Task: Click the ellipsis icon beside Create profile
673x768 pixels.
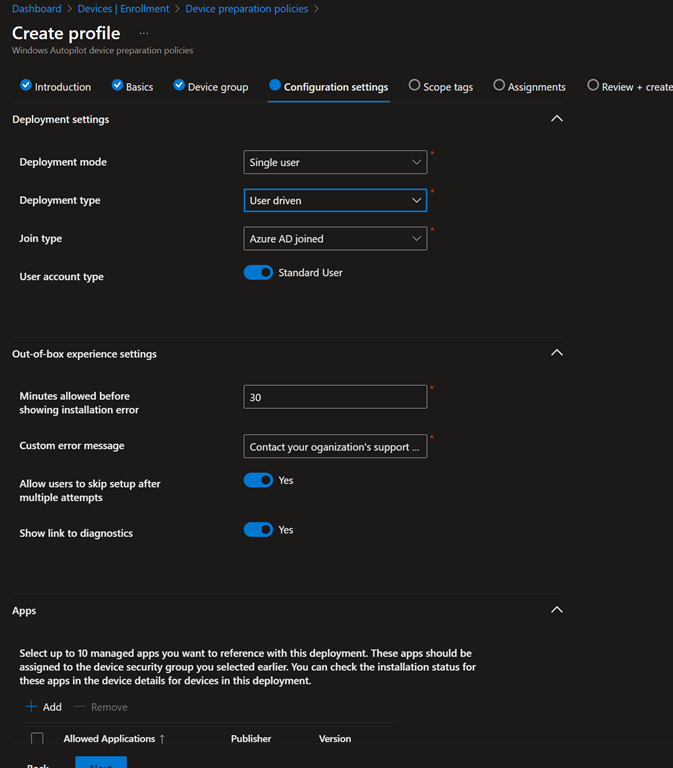Action: 143,34
